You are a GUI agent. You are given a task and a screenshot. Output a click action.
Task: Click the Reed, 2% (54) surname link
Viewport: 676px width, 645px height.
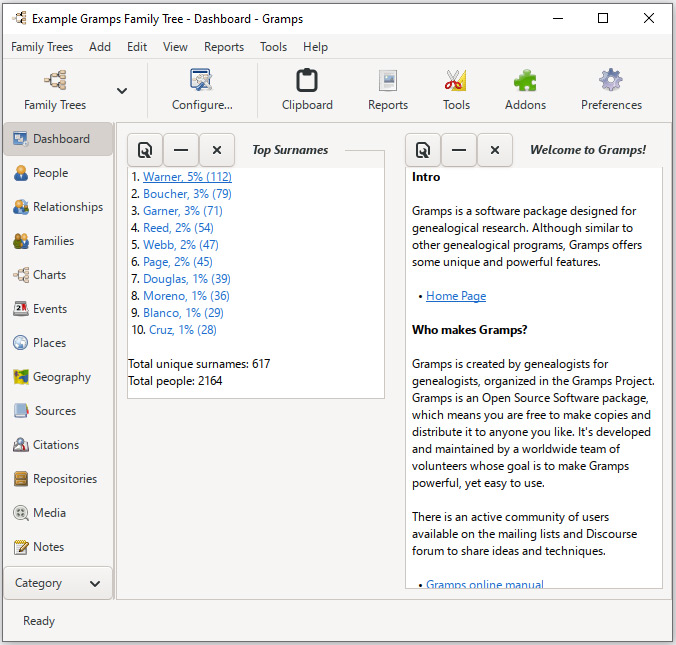178,228
